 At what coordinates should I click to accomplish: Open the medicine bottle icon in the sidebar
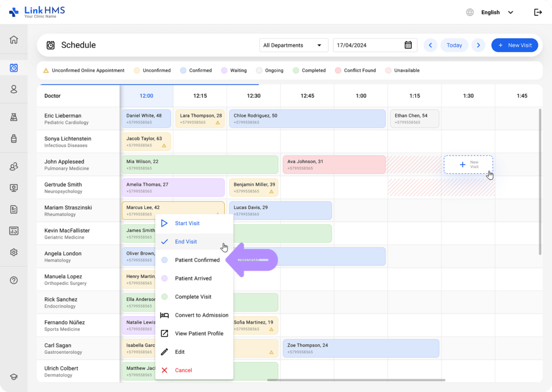[x=13, y=138]
